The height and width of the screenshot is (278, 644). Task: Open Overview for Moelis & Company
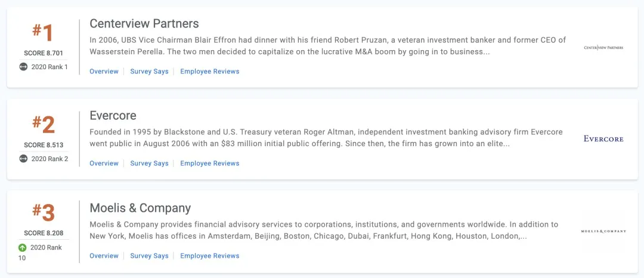tap(104, 256)
